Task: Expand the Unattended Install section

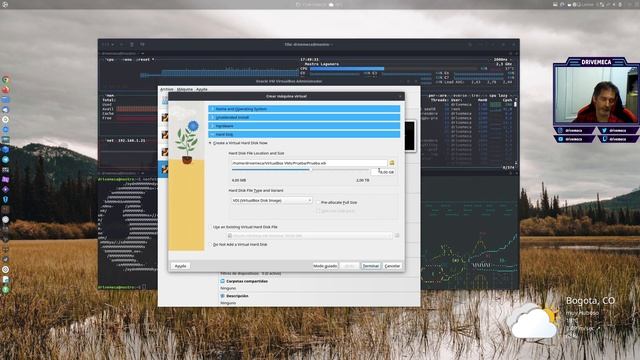Action: click(304, 118)
